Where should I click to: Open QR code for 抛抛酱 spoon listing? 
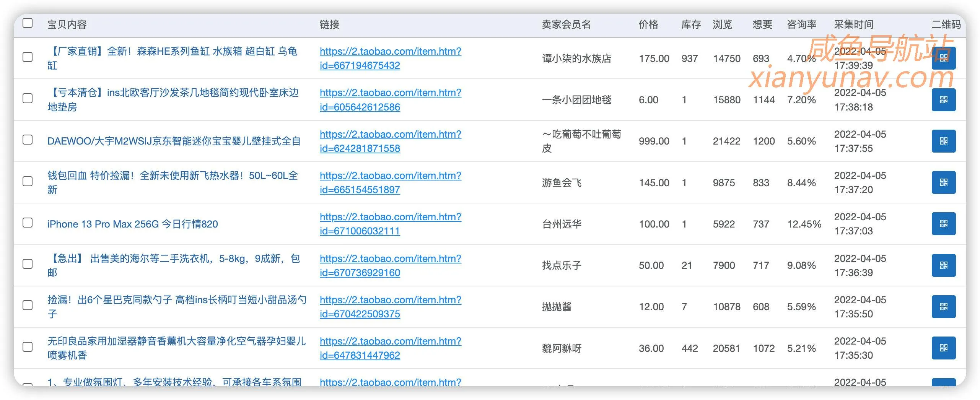943,307
